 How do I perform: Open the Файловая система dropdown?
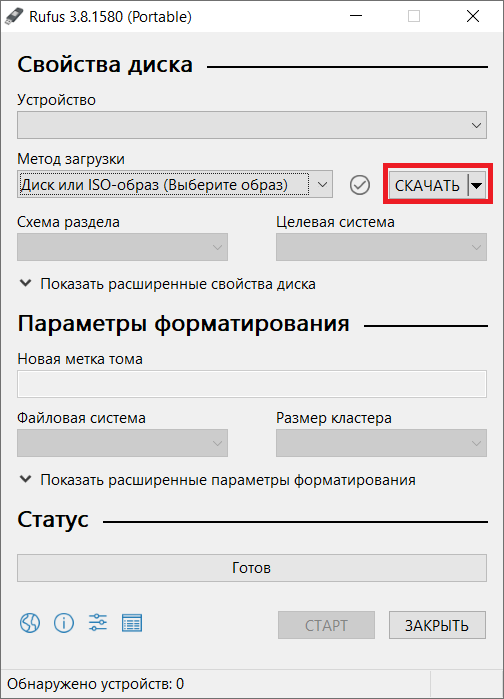pyautogui.click(x=122, y=443)
